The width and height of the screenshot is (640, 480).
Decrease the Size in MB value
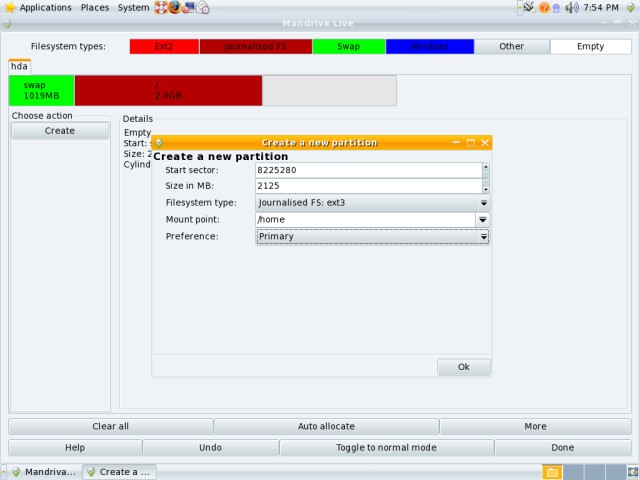pos(486,190)
